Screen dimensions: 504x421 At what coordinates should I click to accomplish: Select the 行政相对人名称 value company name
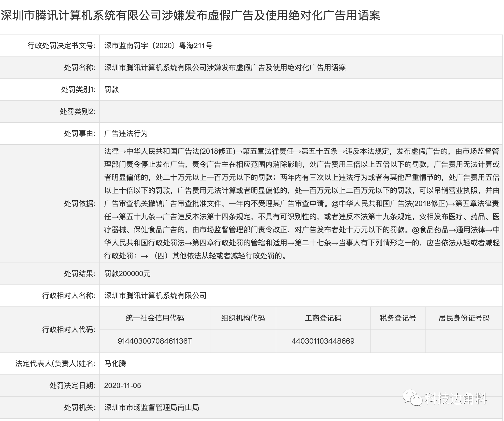point(155,296)
